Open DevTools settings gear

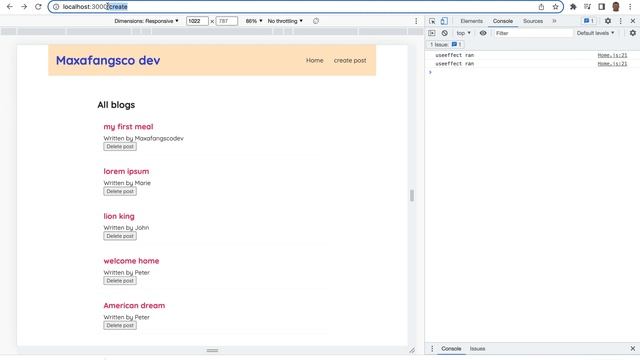608,21
